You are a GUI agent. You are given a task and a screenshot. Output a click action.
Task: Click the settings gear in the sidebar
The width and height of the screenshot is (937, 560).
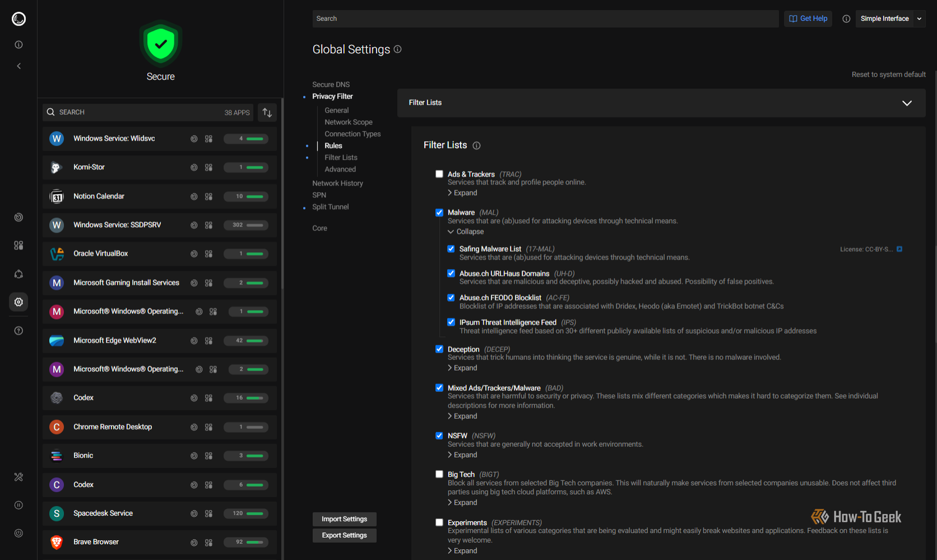point(19,302)
